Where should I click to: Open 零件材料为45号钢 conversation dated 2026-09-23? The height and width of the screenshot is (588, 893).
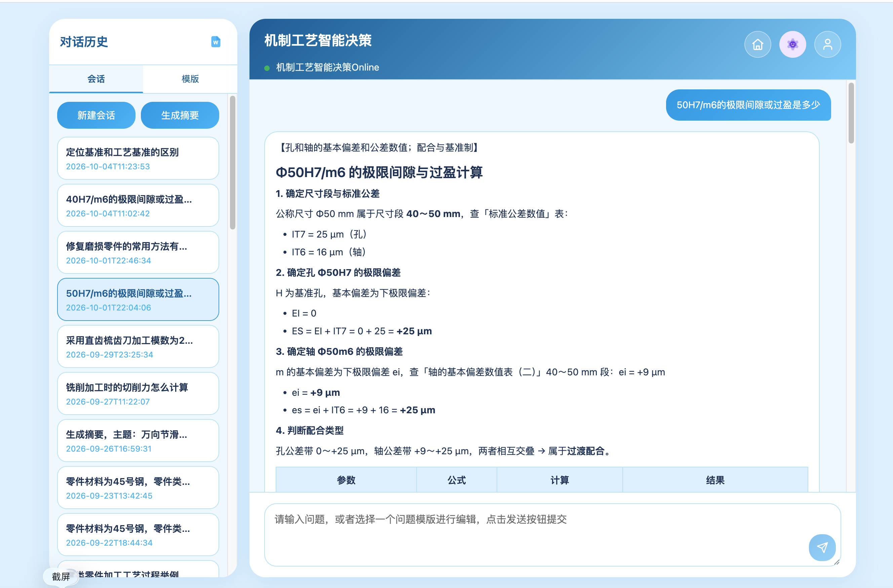coord(138,488)
